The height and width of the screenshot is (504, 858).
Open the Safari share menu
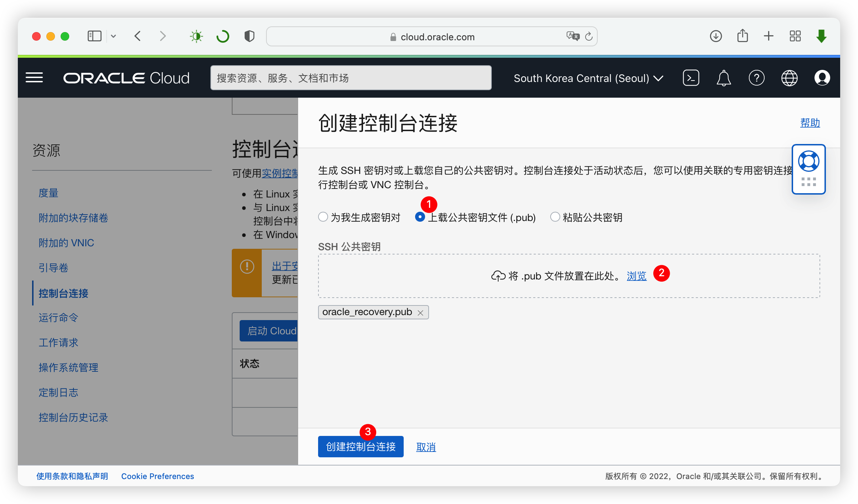pos(742,36)
